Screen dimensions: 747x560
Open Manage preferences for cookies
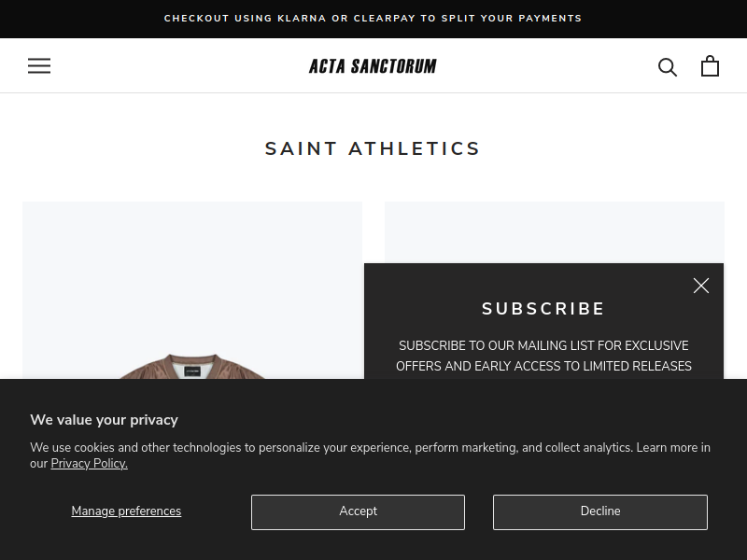coord(126,511)
